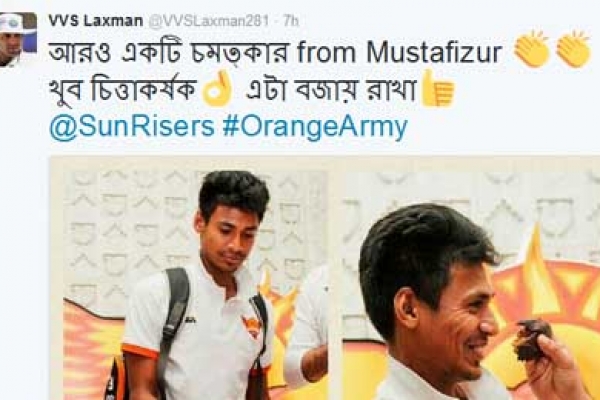Click the first clapping hands emoji
The width and height of the screenshot is (600, 400).
(x=531, y=50)
